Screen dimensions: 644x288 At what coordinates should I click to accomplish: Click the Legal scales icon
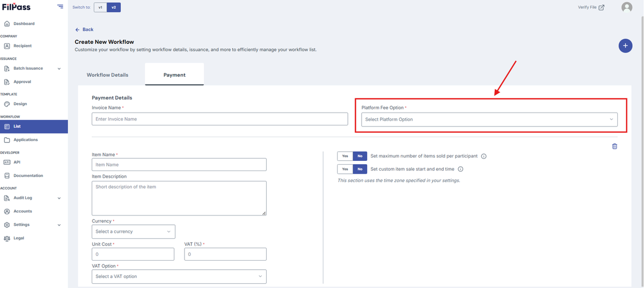pos(7,238)
